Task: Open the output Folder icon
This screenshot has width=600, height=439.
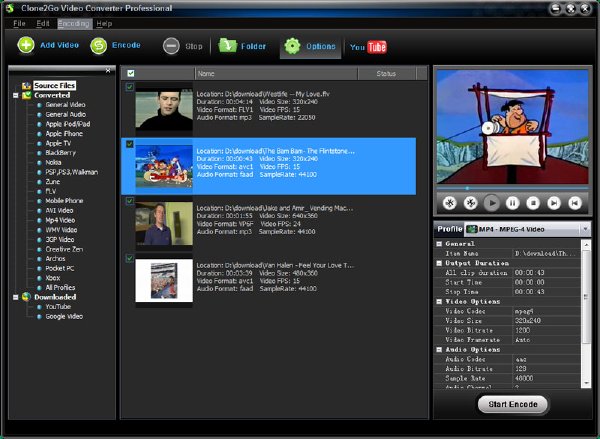Action: [228, 46]
